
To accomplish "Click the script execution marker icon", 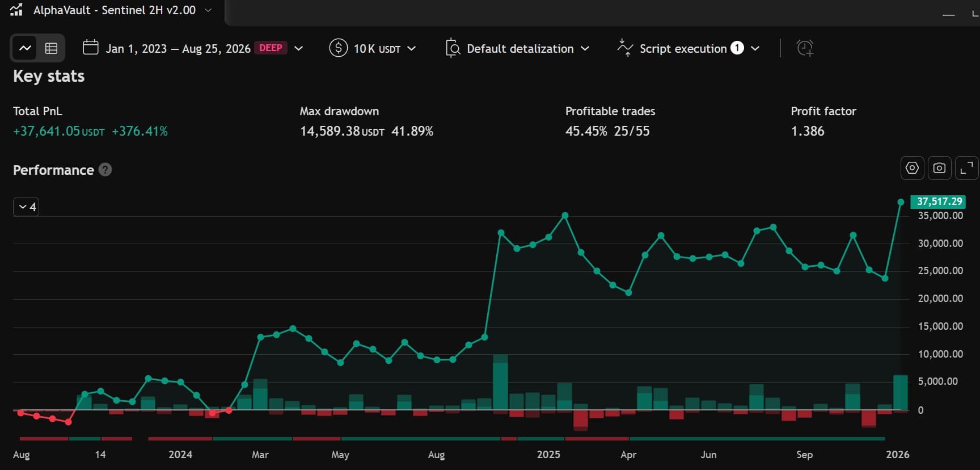I will [625, 48].
